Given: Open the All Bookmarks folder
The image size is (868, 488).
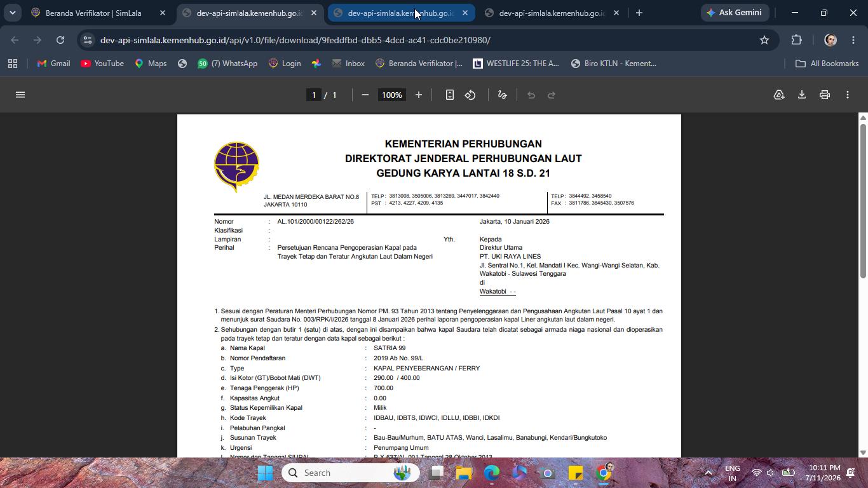Looking at the screenshot, I should (x=827, y=64).
